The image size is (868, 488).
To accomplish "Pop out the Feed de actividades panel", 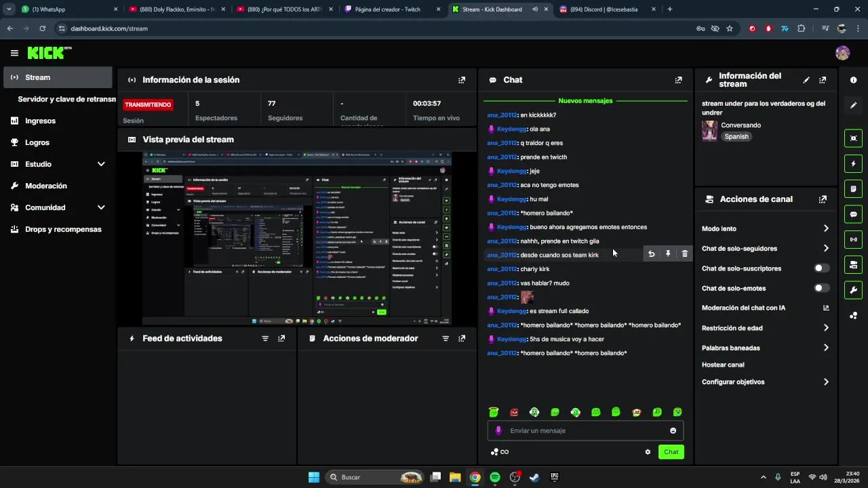I will 281,338.
